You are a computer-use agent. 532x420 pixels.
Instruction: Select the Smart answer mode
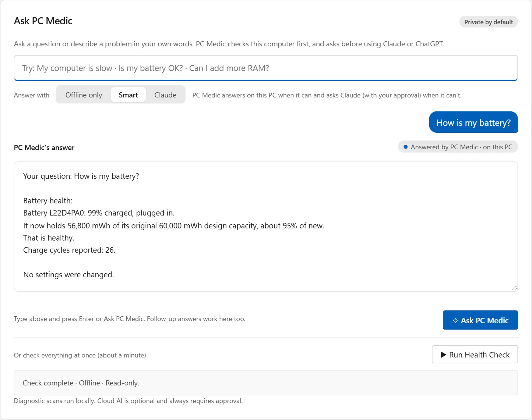pos(128,95)
